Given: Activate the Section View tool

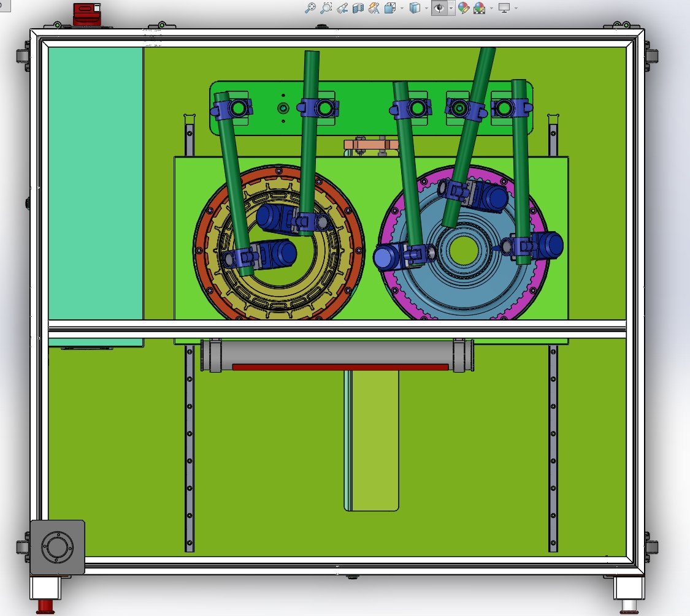Looking at the screenshot, I should pyautogui.click(x=358, y=8).
